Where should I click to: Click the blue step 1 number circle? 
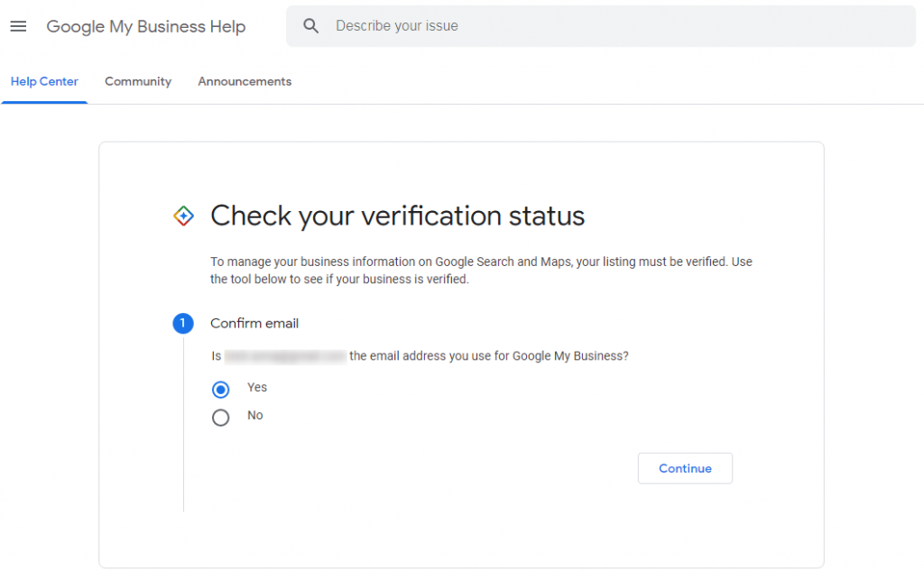pyautogui.click(x=183, y=324)
